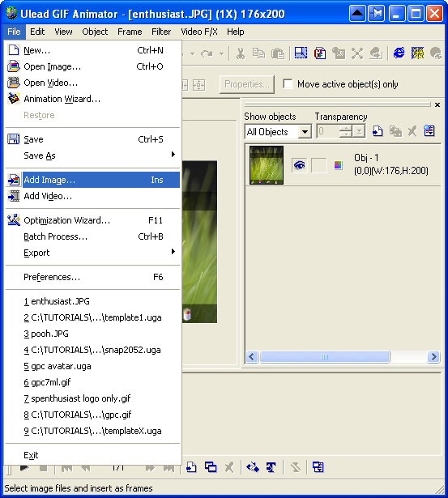The width and height of the screenshot is (448, 498).
Task: Click the Open Video filmstrip icon
Action: 13,83
